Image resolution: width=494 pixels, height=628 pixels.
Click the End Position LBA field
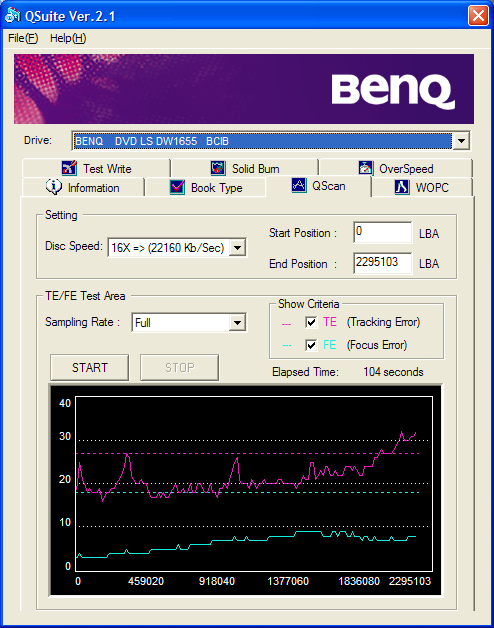[x=383, y=263]
